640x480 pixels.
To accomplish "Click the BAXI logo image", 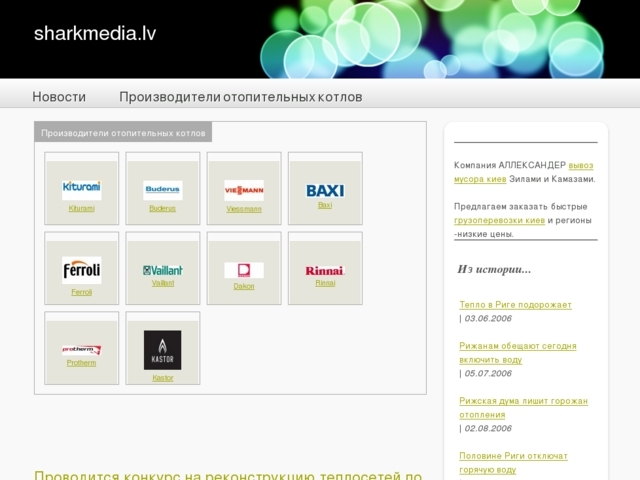I will point(325,190).
